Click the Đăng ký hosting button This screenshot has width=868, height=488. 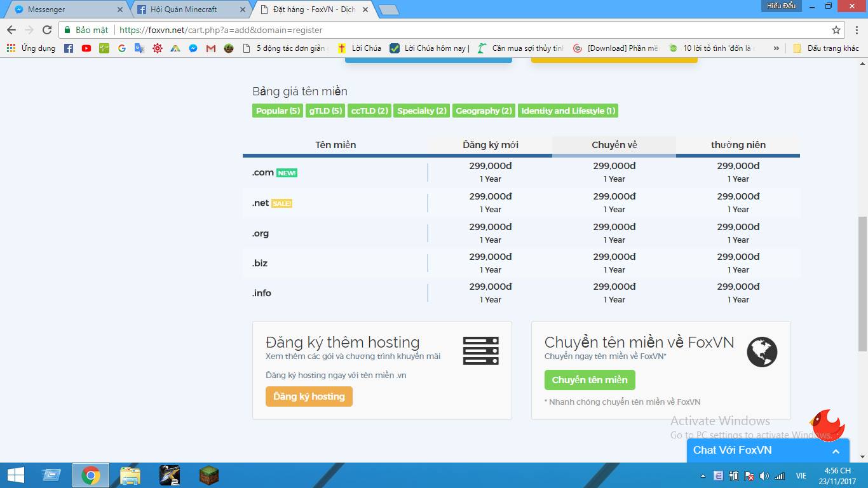coord(309,396)
